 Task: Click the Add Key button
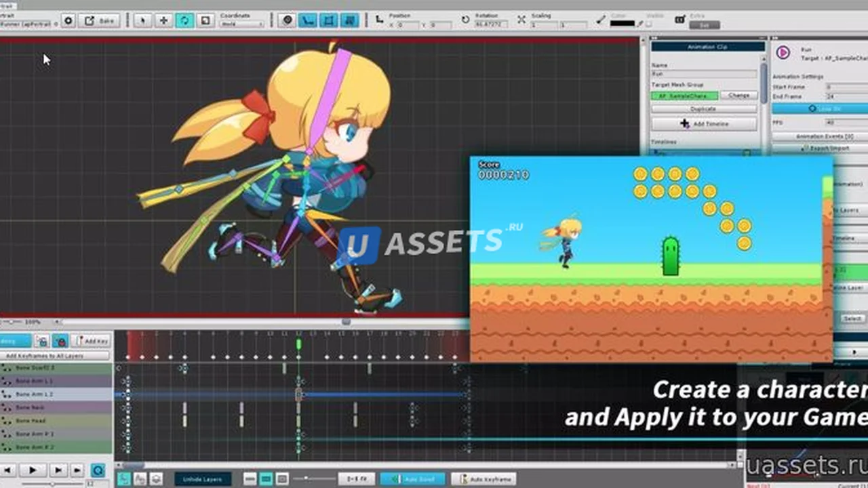pyautogui.click(x=91, y=341)
